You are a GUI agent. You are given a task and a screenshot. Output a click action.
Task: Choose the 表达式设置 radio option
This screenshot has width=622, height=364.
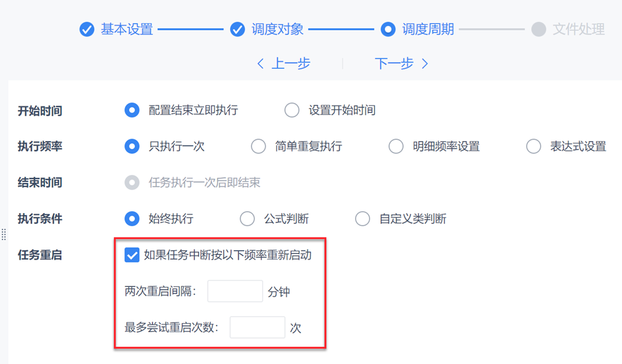(x=533, y=147)
